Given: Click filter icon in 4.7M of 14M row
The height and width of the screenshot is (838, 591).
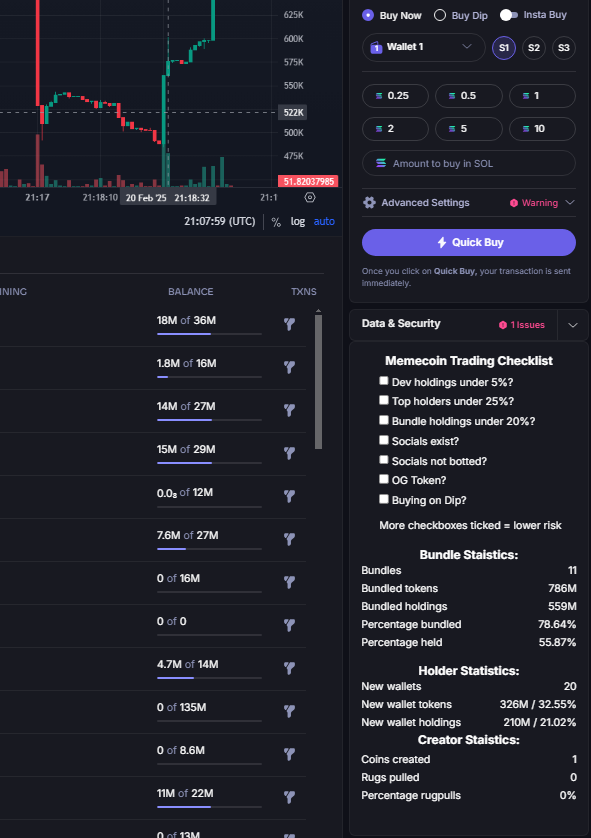Looking at the screenshot, I should (290, 668).
